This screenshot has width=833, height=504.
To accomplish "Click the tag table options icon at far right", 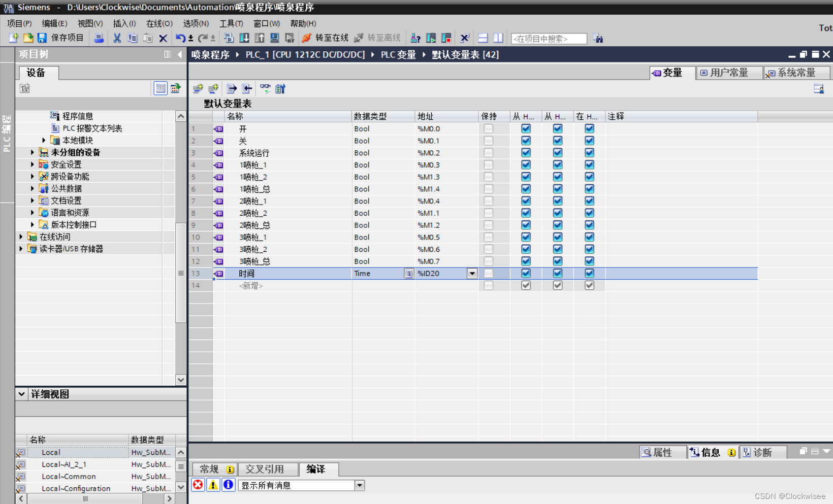I will [819, 89].
